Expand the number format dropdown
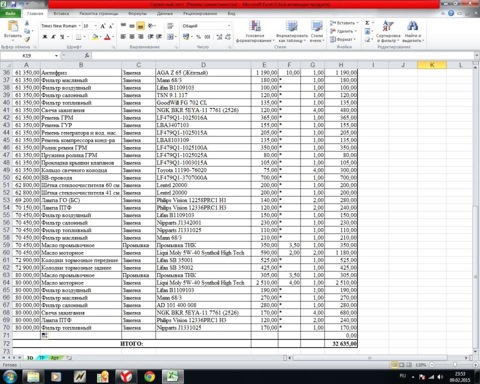 (x=229, y=26)
